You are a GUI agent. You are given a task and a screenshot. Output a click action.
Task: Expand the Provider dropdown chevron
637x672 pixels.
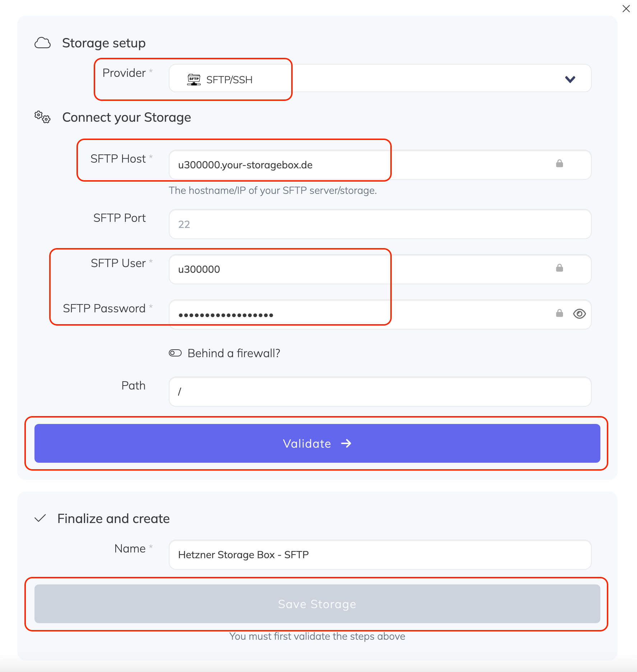[x=570, y=79]
